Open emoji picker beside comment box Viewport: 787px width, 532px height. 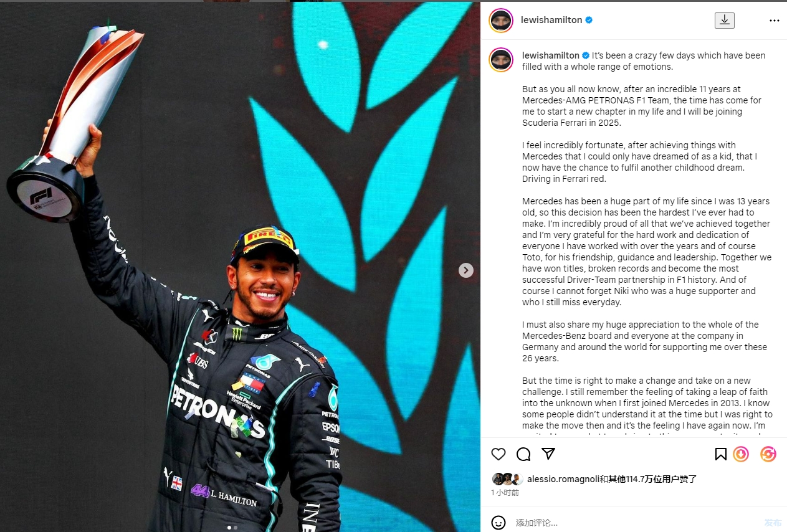(x=498, y=523)
